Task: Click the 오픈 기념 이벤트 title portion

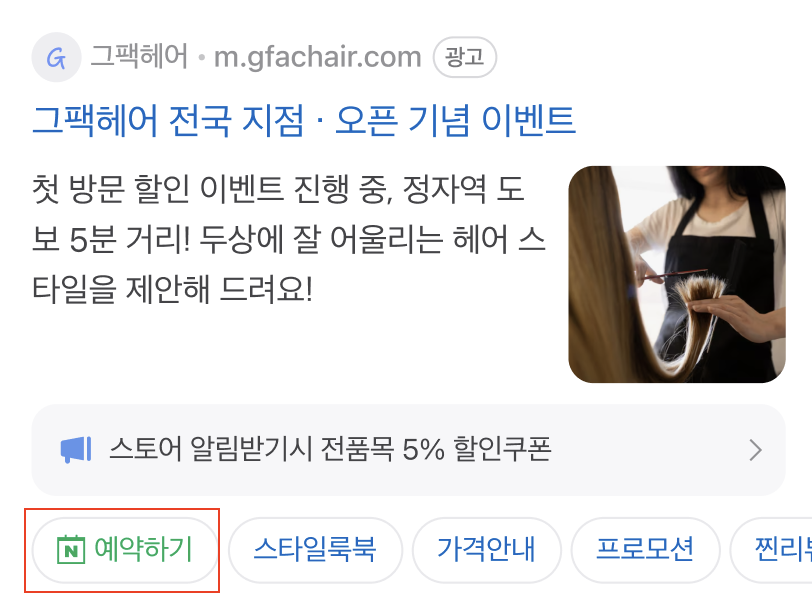Action: click(456, 120)
